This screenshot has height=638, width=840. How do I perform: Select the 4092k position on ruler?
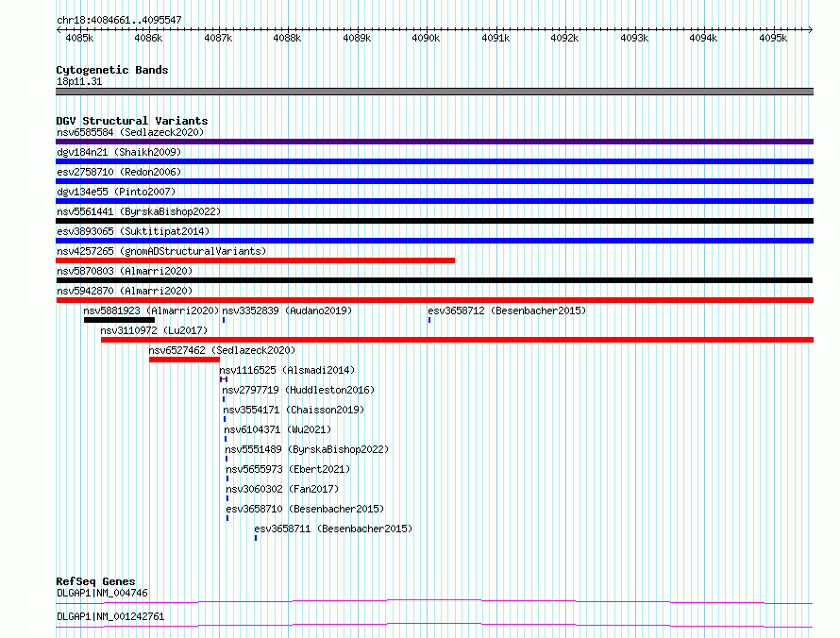(564, 38)
